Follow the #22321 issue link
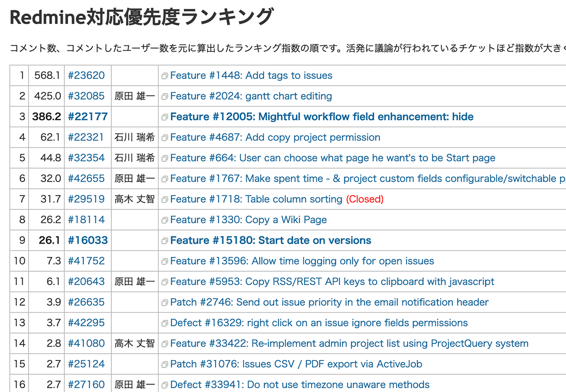The width and height of the screenshot is (566, 392). click(86, 137)
